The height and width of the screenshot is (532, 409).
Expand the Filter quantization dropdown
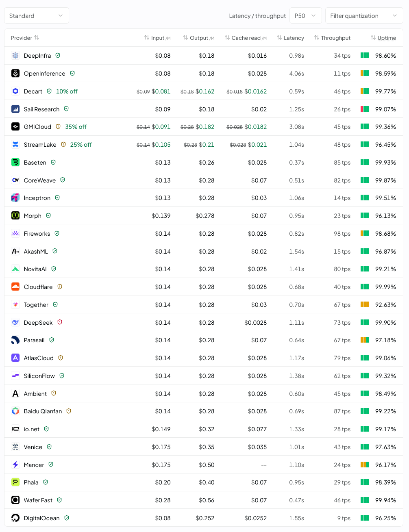(x=364, y=16)
